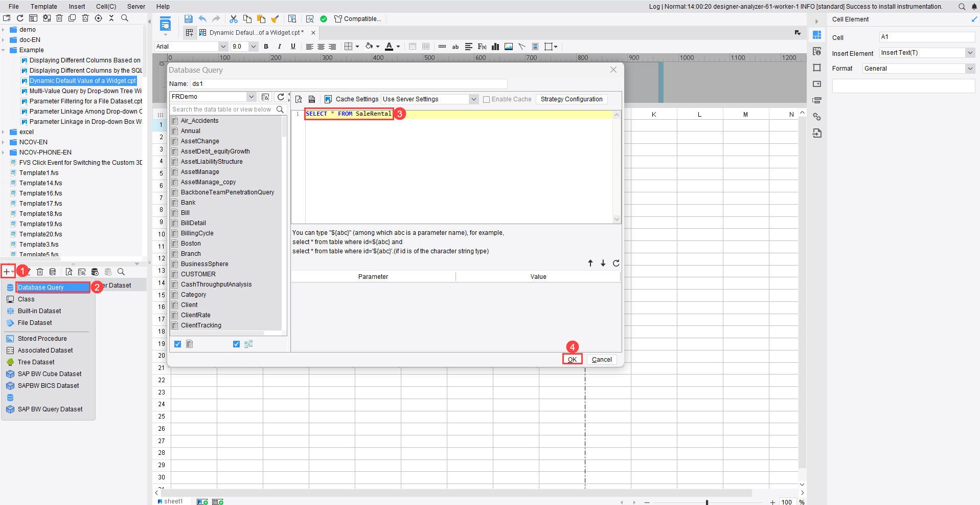
Task: Click OK in the Database Query dialog
Action: (x=572, y=360)
